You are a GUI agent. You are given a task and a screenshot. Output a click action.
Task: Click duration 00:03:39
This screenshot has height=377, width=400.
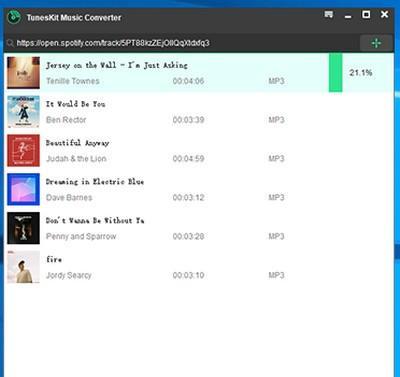click(188, 120)
